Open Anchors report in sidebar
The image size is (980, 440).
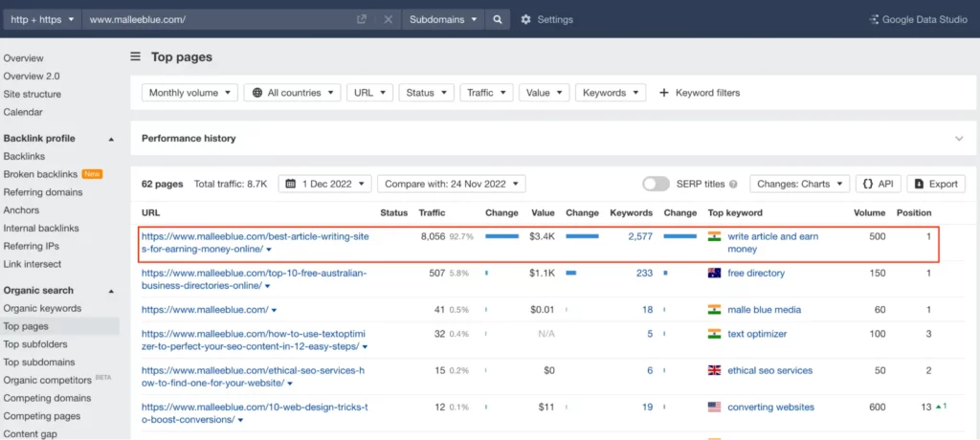click(21, 210)
